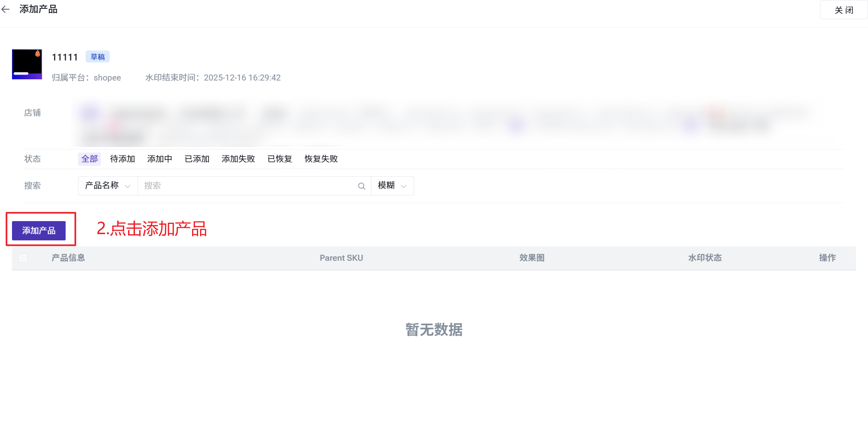The image size is (868, 439).
Task: Toggle the select-all checkbox in table header
Action: pos(23,258)
